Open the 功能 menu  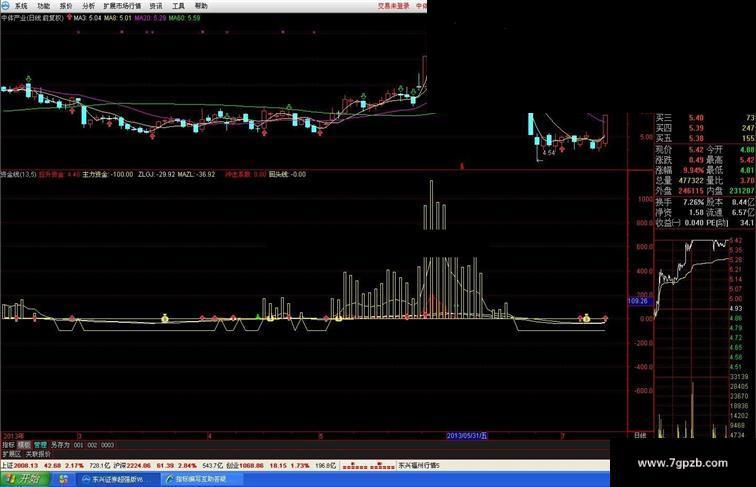click(43, 6)
